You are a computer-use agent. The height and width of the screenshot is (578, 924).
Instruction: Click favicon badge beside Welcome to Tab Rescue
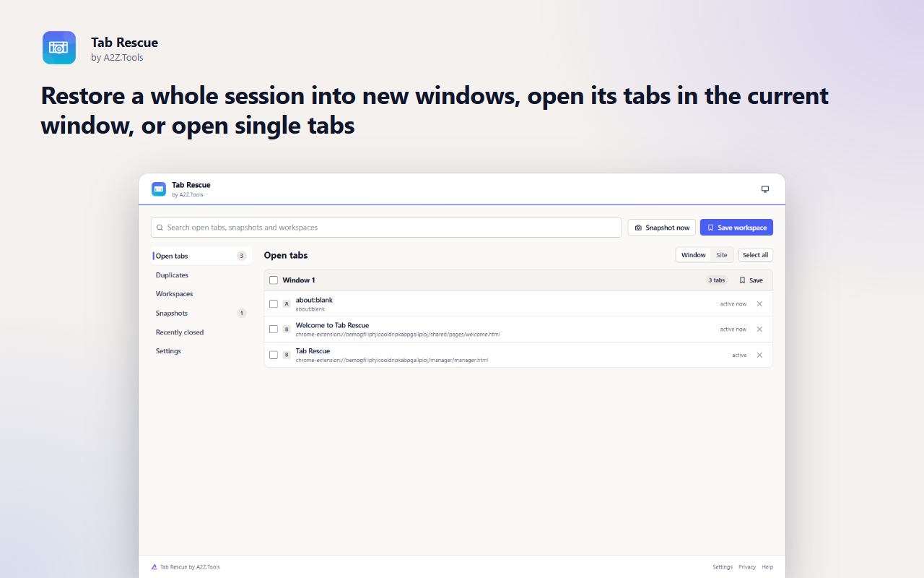click(x=287, y=329)
